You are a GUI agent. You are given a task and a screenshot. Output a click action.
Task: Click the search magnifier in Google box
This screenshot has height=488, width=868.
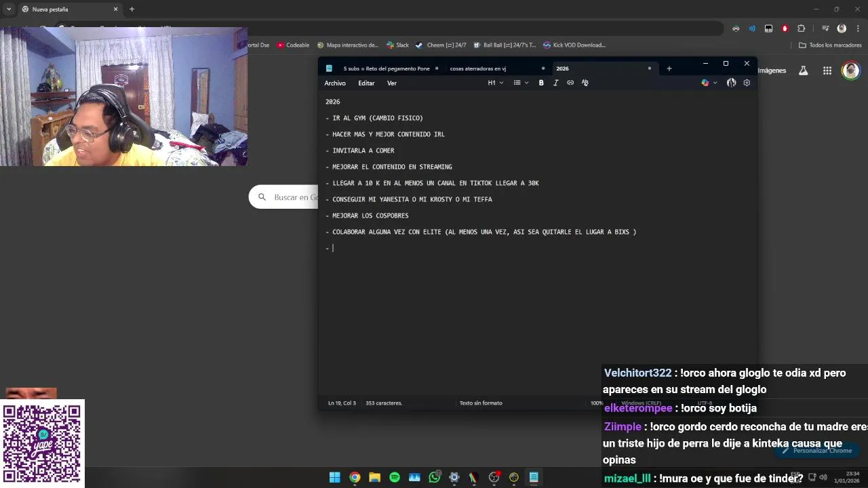pyautogui.click(x=262, y=197)
